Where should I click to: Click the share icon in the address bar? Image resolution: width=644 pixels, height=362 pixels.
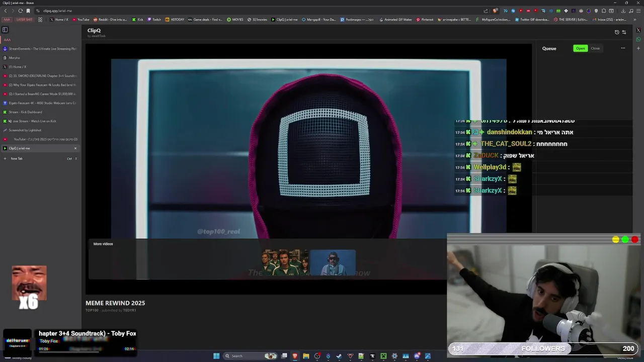pyautogui.click(x=486, y=11)
